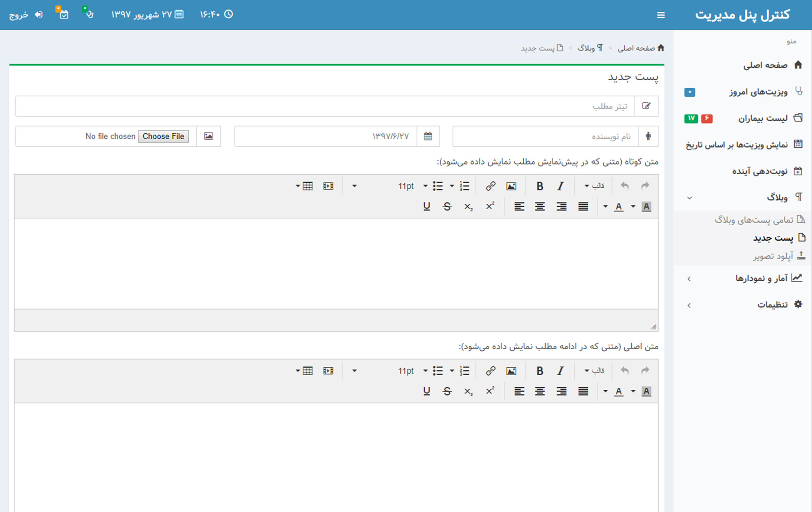This screenshot has height=512, width=812.
Task: Click the calendar-check notification icon in header
Action: [63, 14]
